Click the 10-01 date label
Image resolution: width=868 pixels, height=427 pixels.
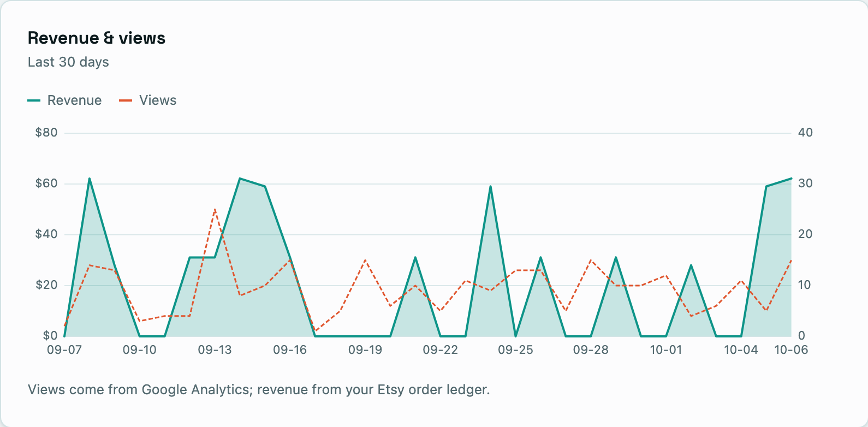click(x=666, y=350)
